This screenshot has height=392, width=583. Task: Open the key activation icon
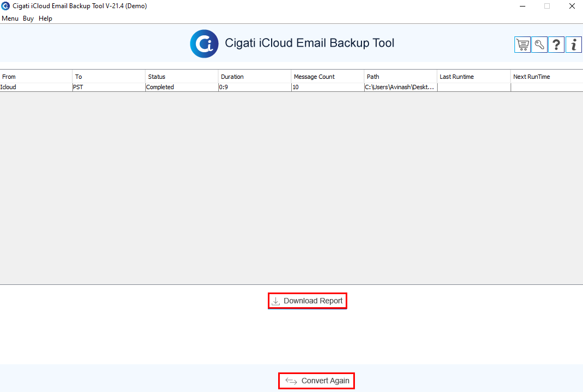(x=539, y=45)
